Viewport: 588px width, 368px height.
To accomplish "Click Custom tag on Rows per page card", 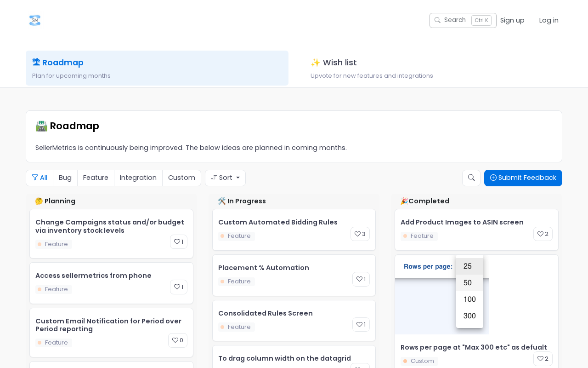I will 419,361.
